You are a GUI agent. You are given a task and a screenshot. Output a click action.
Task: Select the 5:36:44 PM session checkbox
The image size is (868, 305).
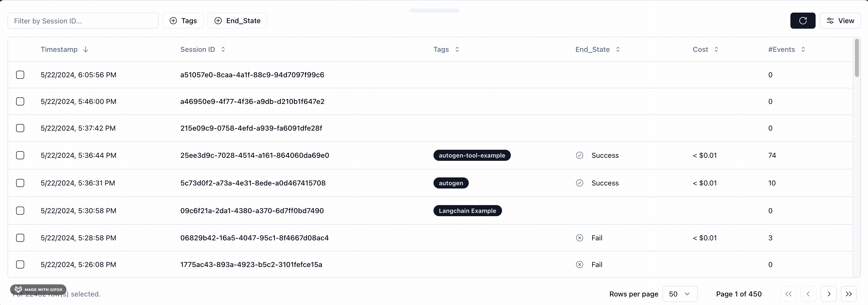[x=20, y=155]
